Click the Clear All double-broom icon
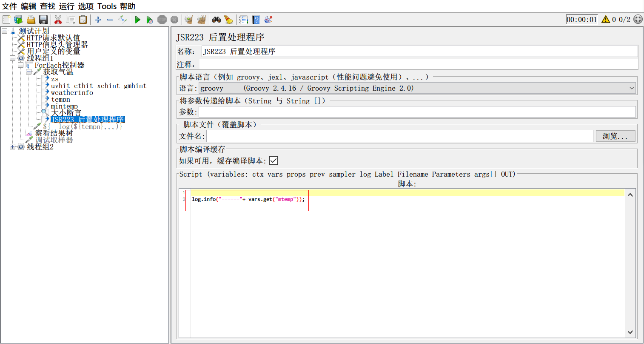The height and width of the screenshot is (344, 644). pyautogui.click(x=202, y=20)
